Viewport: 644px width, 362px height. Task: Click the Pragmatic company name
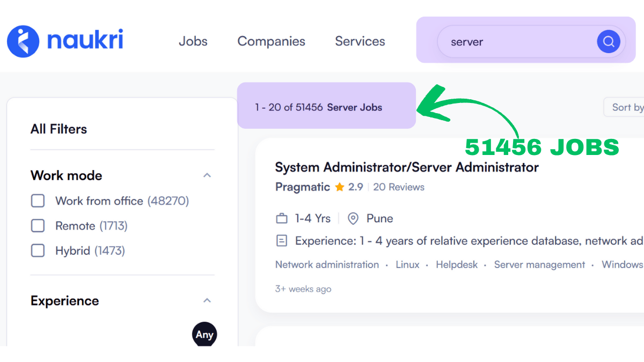coord(302,187)
